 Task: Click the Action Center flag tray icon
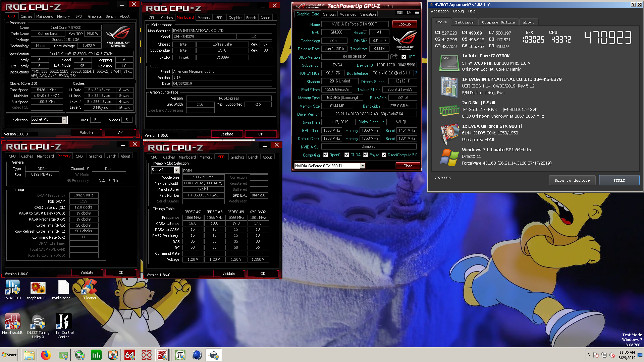pos(596,355)
